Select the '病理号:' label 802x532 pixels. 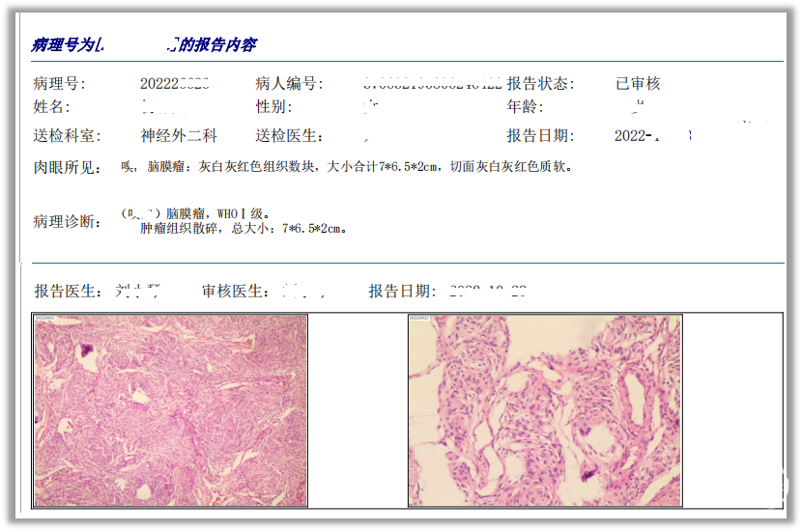click(59, 83)
